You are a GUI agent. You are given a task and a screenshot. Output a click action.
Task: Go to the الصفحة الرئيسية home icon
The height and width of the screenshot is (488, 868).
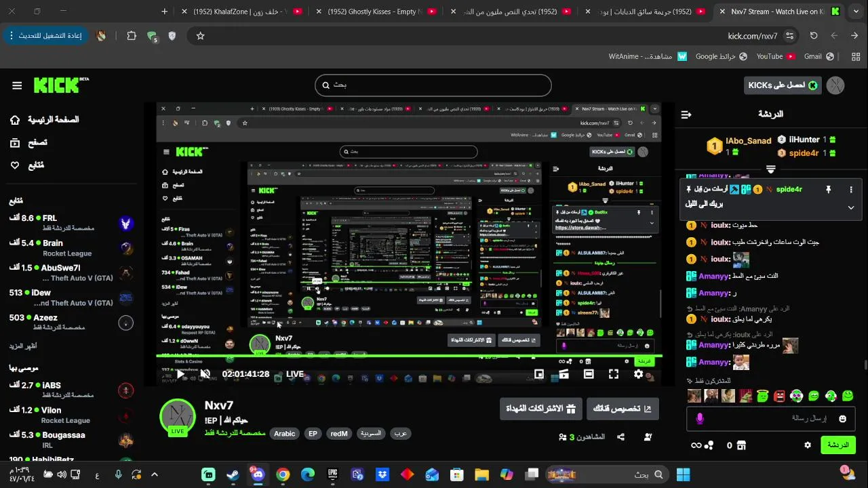pyautogui.click(x=15, y=120)
